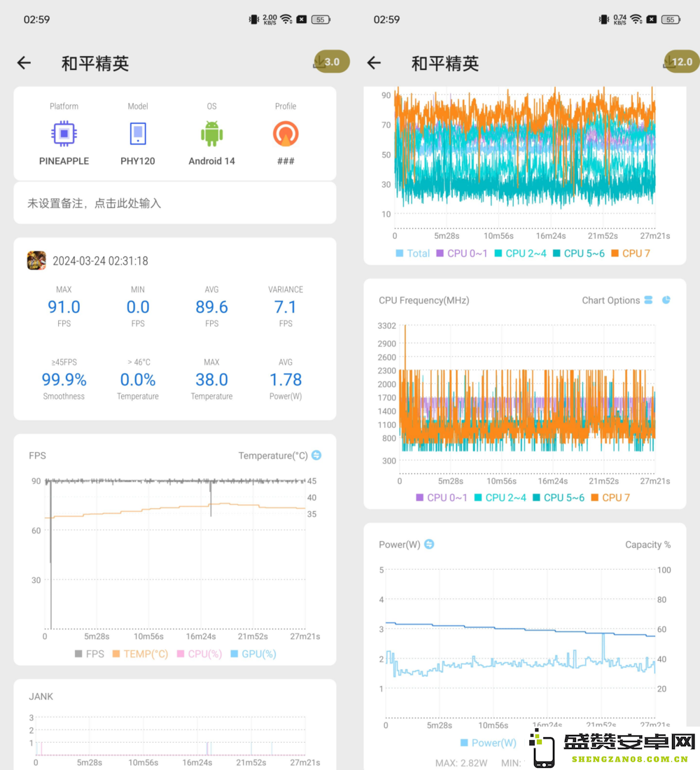Click the purple CPU 0~1 swatch under CPU Frequency chart
This screenshot has width=700, height=770.
point(419,498)
